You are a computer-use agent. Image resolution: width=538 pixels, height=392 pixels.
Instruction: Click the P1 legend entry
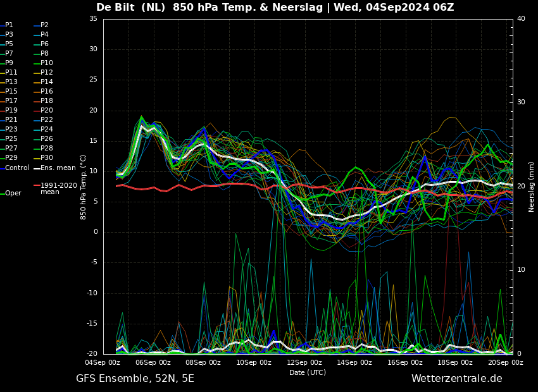(x=9, y=25)
